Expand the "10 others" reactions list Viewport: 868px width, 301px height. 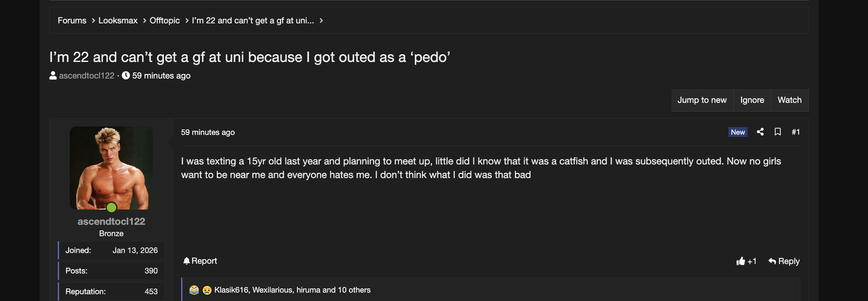coord(354,290)
